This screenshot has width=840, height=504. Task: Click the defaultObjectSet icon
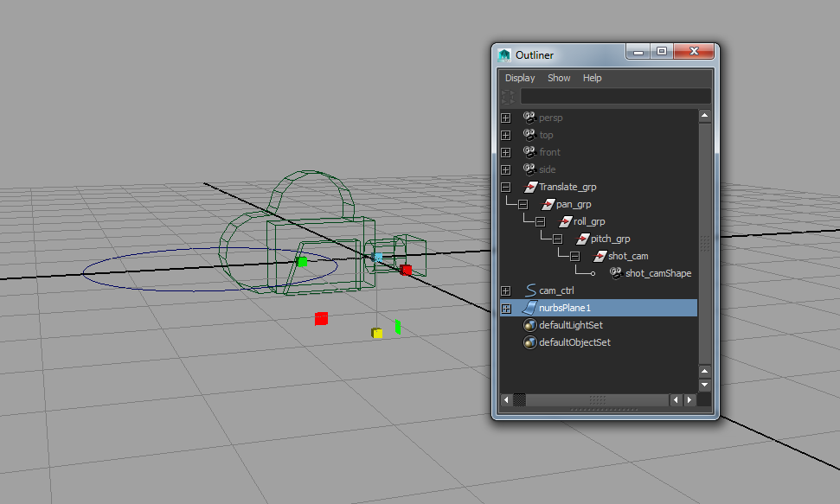[x=529, y=341]
